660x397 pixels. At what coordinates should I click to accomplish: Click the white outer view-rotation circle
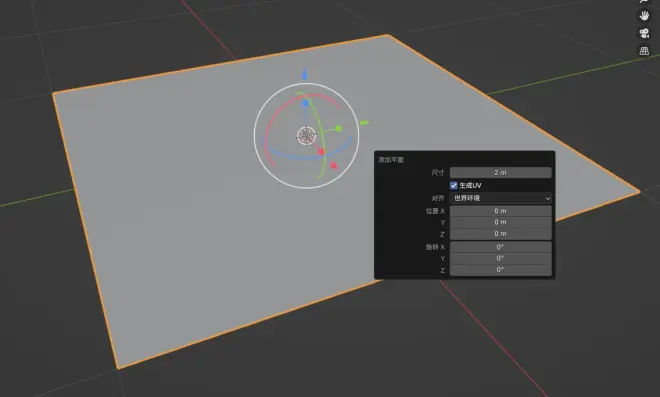tap(254, 136)
